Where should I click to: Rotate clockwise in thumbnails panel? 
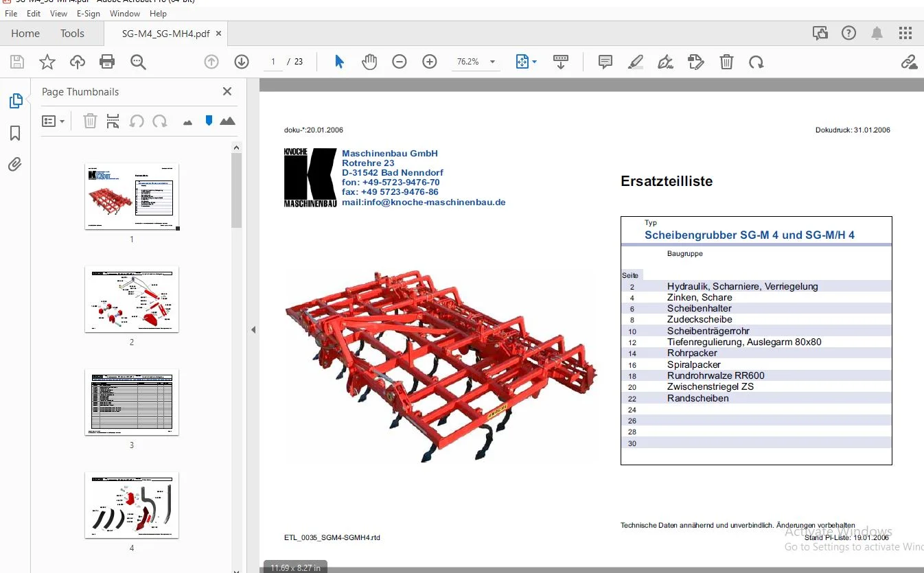[x=160, y=121]
